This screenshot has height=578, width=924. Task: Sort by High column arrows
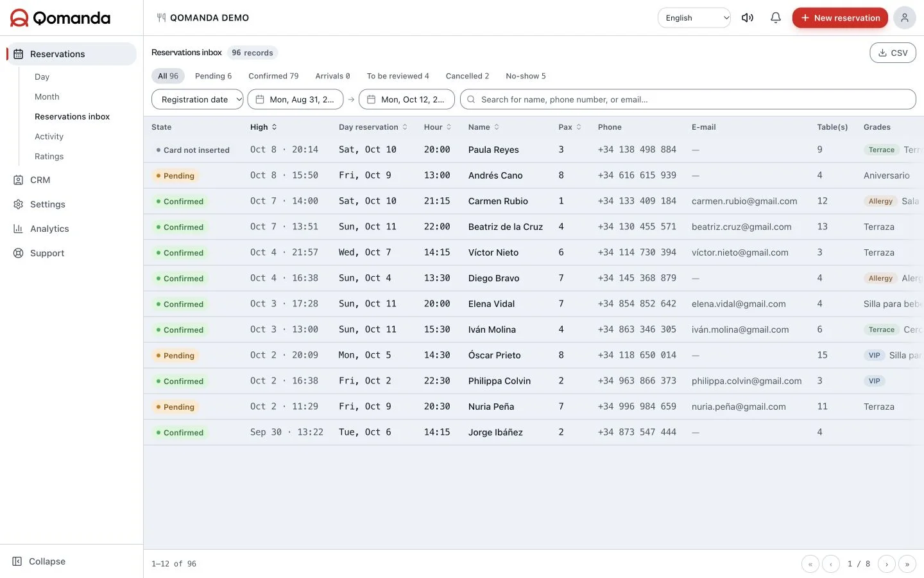point(274,127)
